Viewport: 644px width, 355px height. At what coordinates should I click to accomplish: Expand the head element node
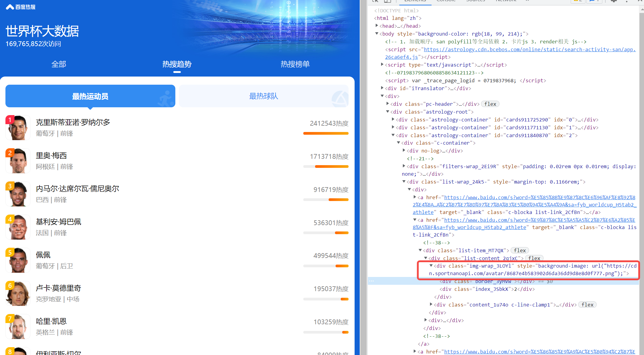(377, 26)
